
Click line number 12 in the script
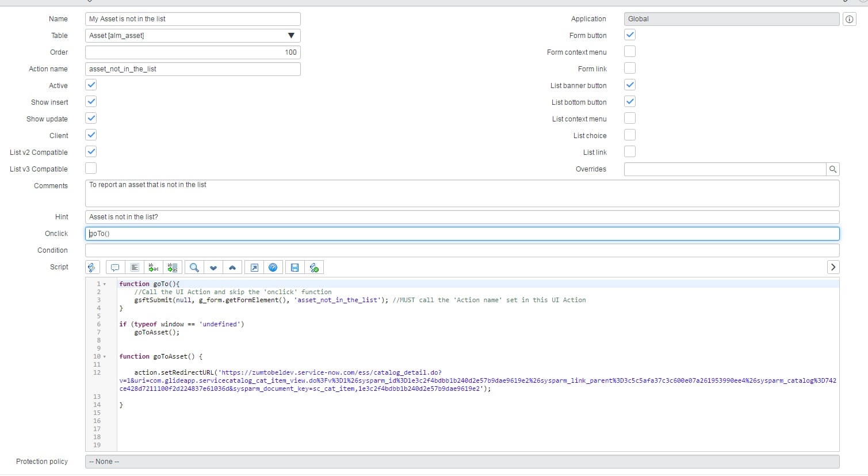point(98,372)
